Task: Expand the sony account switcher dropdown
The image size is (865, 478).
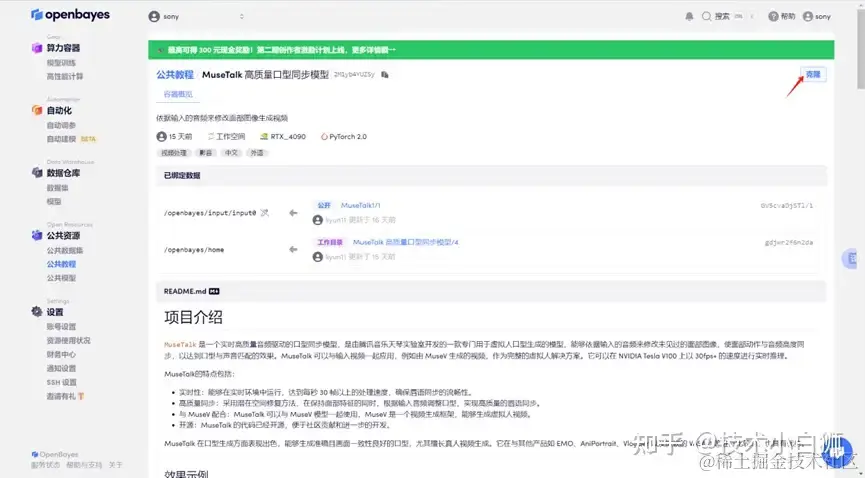Action: [x=242, y=17]
